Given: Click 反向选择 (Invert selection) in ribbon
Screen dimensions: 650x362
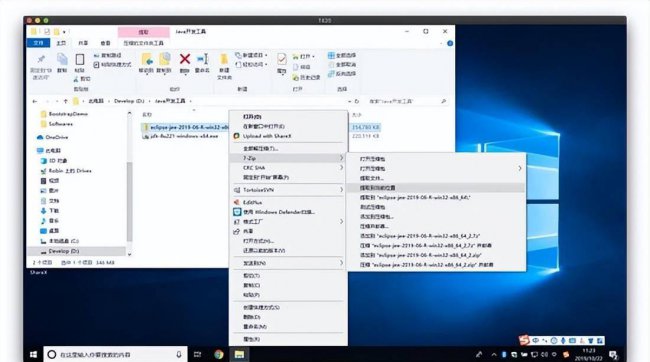Looking at the screenshot, I should (x=342, y=74).
